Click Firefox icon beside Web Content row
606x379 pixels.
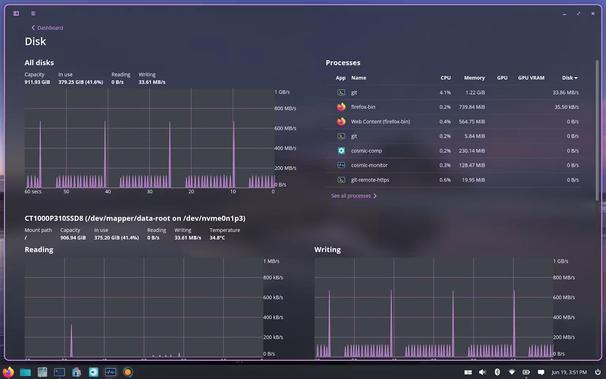tap(341, 122)
